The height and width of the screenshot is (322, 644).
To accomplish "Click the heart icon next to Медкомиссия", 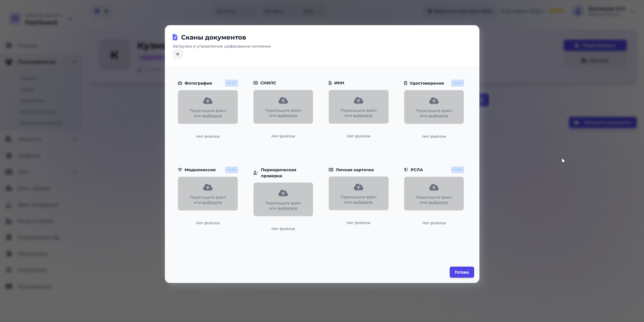I will [x=180, y=170].
